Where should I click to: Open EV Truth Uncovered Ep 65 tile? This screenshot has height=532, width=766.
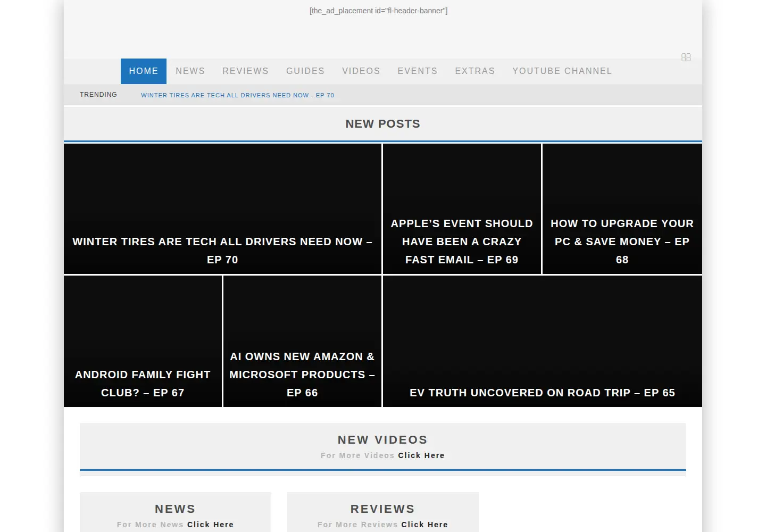click(543, 341)
